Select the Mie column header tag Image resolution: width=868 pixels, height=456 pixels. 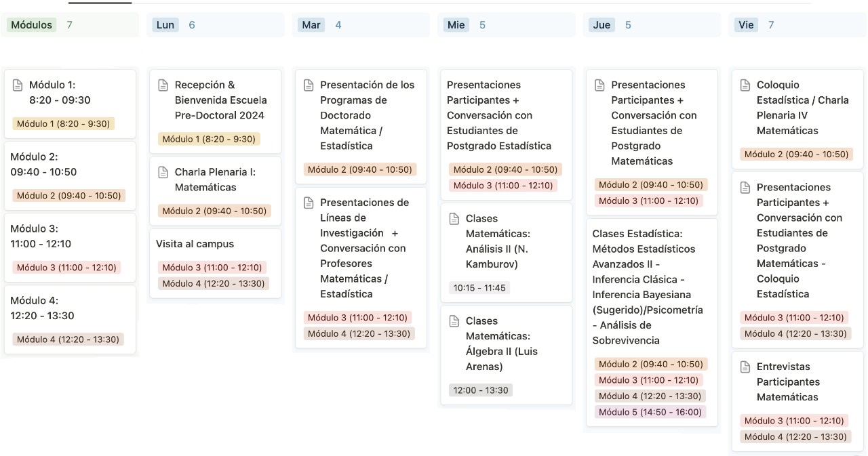[x=456, y=25]
